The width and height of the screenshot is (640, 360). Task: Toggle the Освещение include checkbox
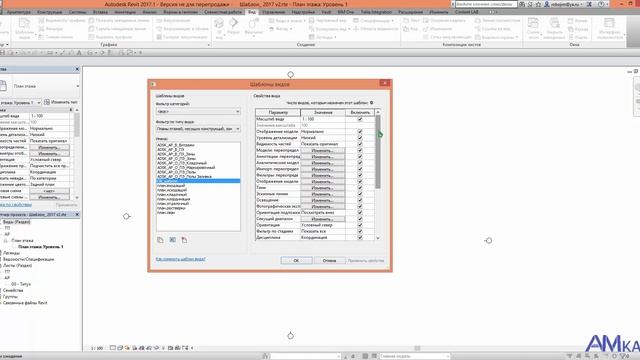[360, 200]
